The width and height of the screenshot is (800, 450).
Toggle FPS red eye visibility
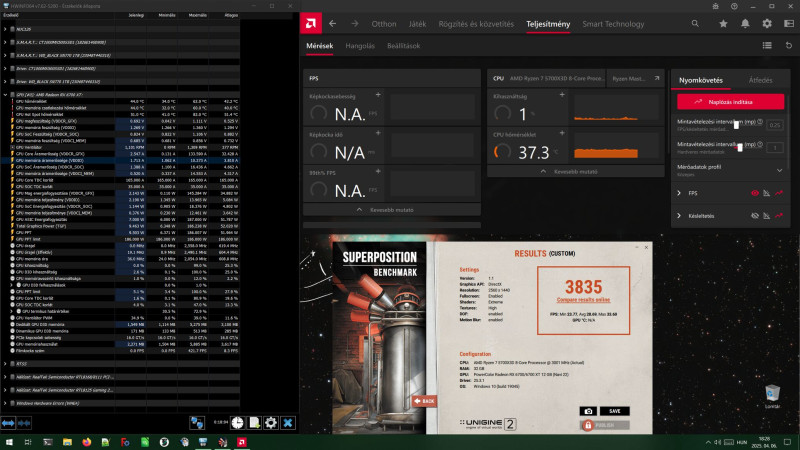point(755,193)
